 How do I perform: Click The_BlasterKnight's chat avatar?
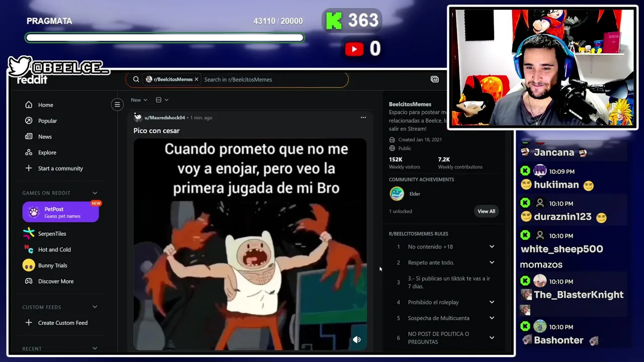pyautogui.click(x=540, y=281)
